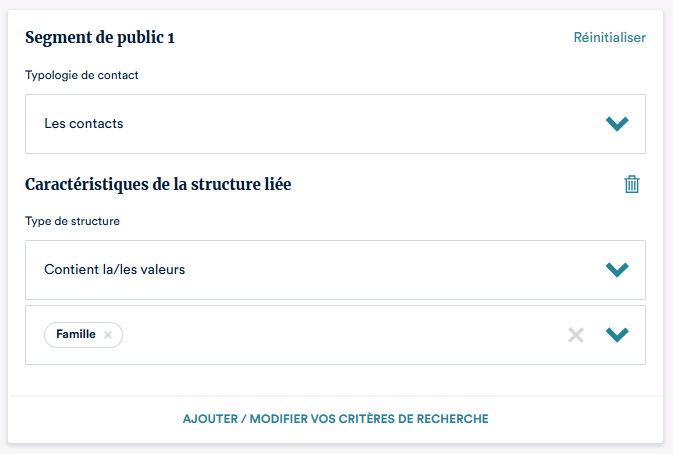Click the trash icon to delete structure criteria
673x454 pixels.
pos(632,184)
